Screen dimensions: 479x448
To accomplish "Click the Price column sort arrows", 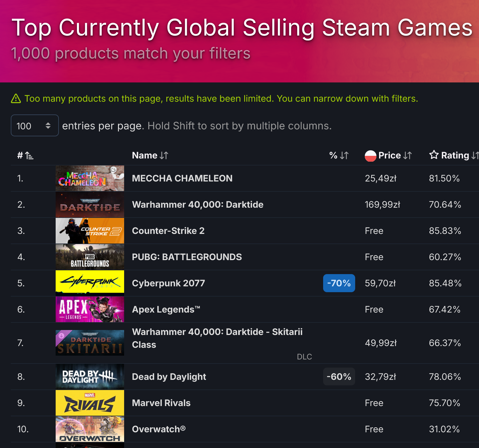I will click(x=408, y=156).
